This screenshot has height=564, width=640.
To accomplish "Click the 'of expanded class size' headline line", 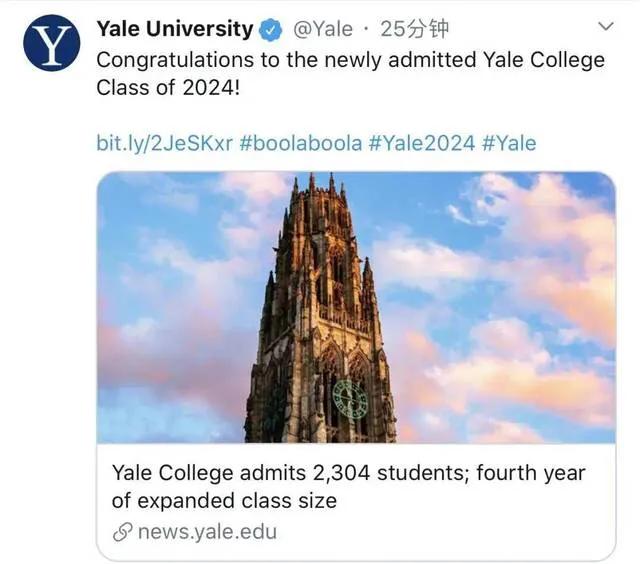I will (224, 500).
